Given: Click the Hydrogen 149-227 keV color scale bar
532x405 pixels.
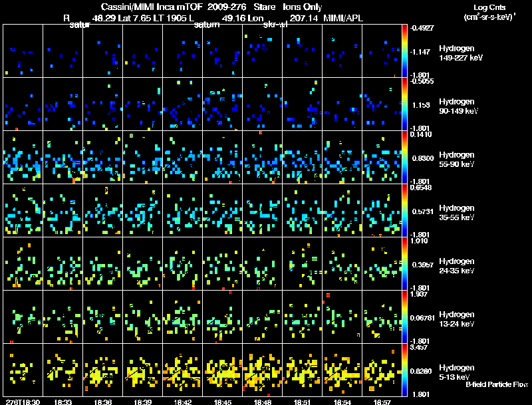Looking at the screenshot, I should [x=404, y=51].
